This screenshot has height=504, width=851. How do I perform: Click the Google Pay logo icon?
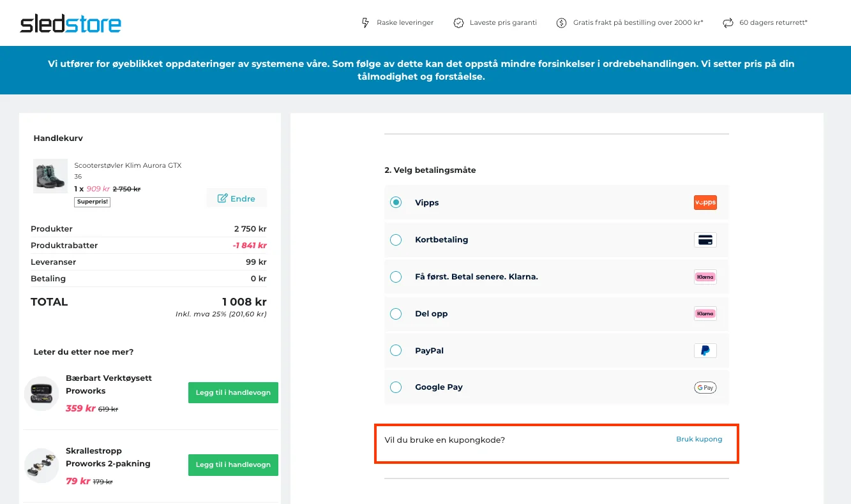(x=705, y=387)
